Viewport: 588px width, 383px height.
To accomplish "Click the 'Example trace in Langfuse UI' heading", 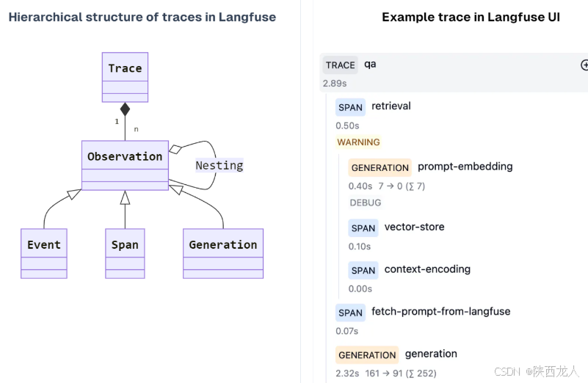I will tap(471, 17).
